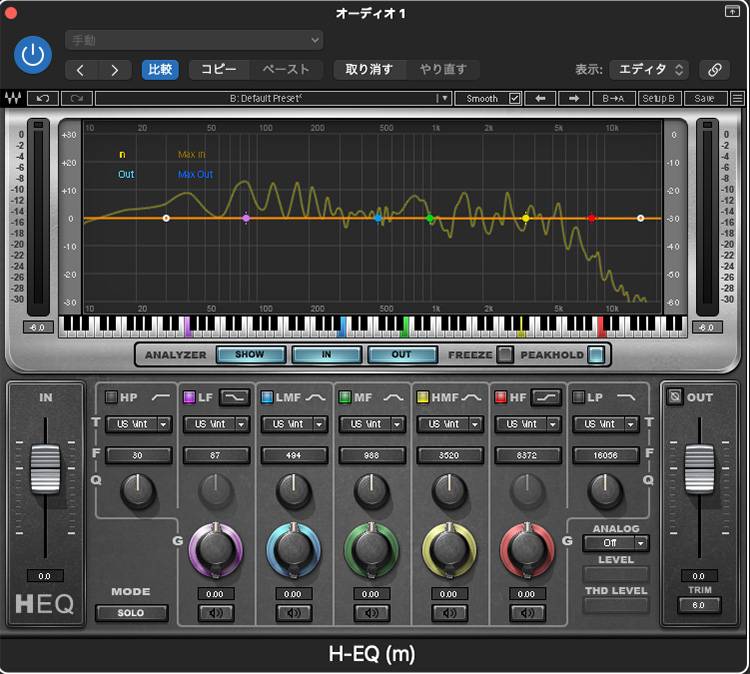750x674 pixels.
Task: Click the OUT level fader handle
Action: (699, 469)
